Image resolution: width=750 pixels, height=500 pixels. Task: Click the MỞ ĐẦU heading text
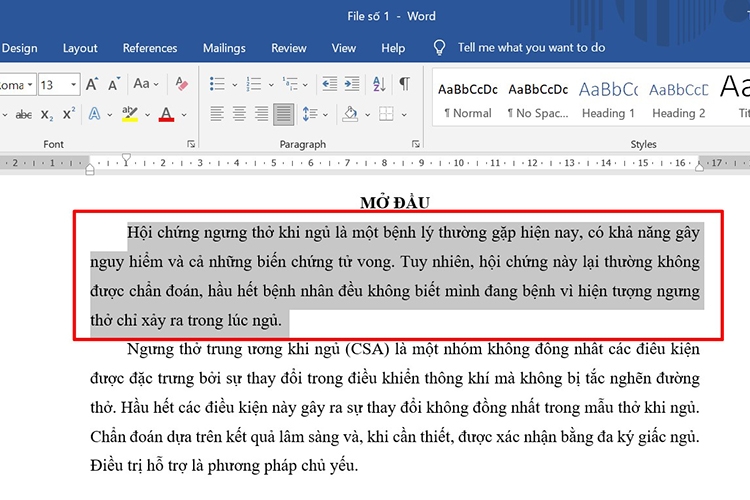pos(395,202)
